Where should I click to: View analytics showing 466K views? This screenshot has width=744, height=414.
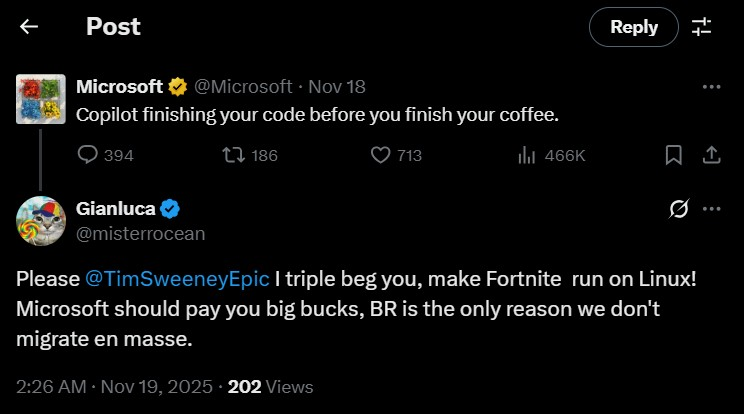click(x=527, y=155)
